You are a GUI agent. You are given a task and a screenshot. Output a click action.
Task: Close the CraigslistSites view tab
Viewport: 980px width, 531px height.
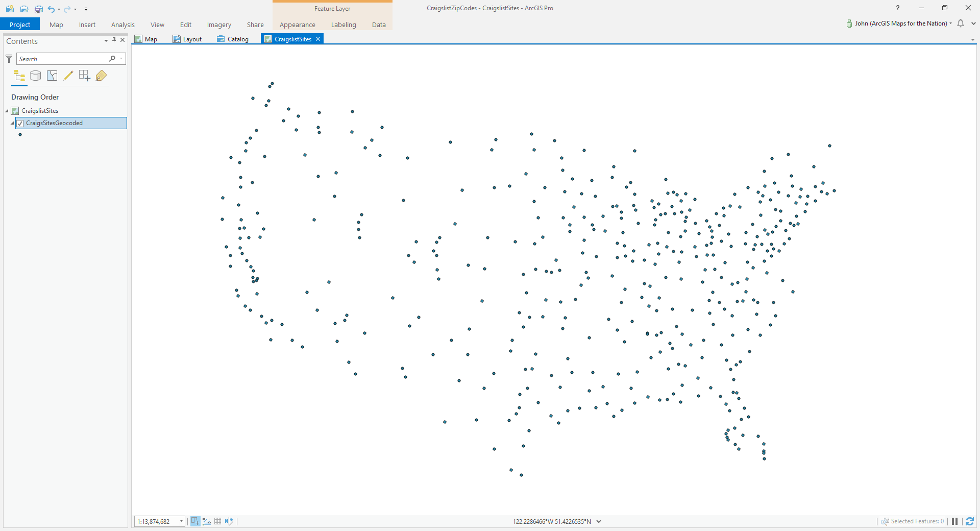[318, 39]
